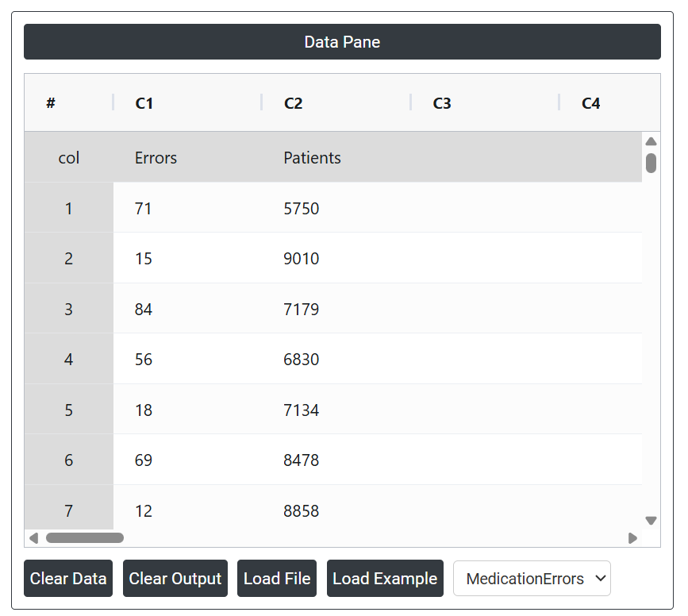The width and height of the screenshot is (688, 616).
Task: Click the Load File button
Action: pyautogui.click(x=277, y=579)
